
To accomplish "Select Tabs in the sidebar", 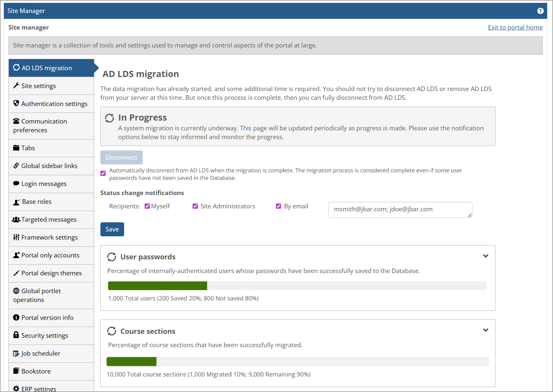I will 51,148.
